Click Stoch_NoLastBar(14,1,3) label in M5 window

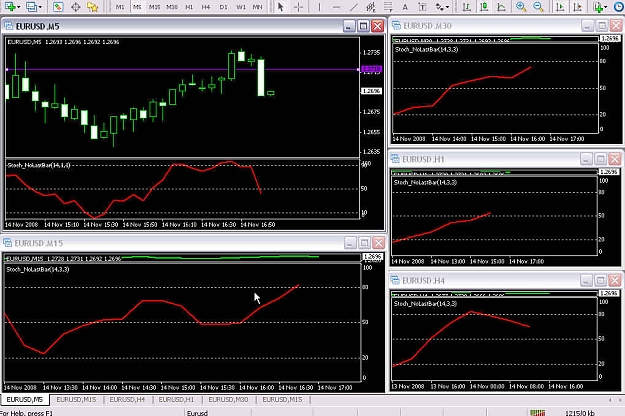tap(39, 165)
